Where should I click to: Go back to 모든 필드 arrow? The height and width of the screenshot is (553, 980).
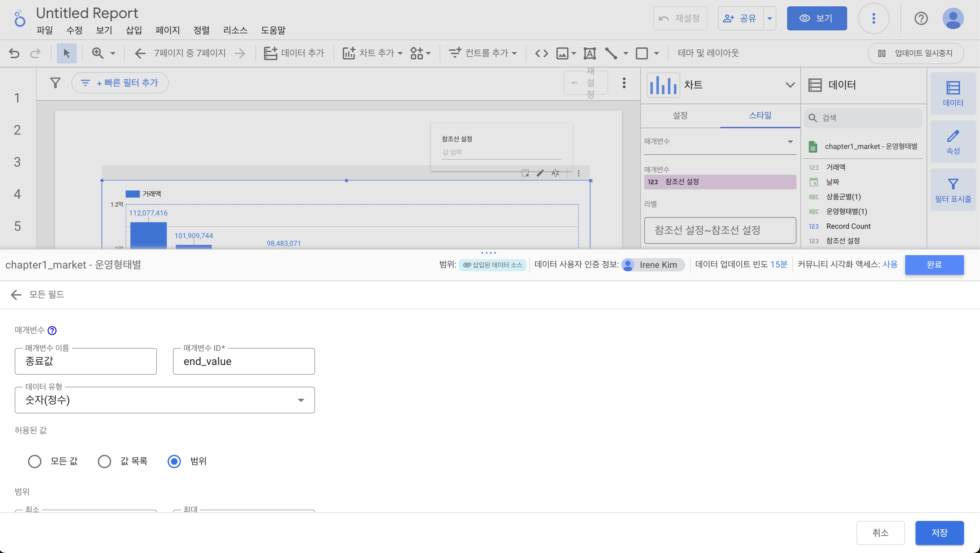pyautogui.click(x=16, y=294)
